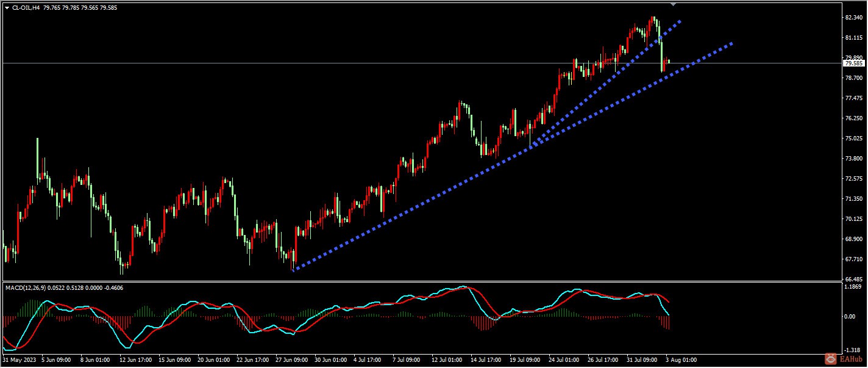Click the 31 Jul 09:00 time label
Image resolution: width=868 pixels, height=368 pixels.
[x=643, y=360]
